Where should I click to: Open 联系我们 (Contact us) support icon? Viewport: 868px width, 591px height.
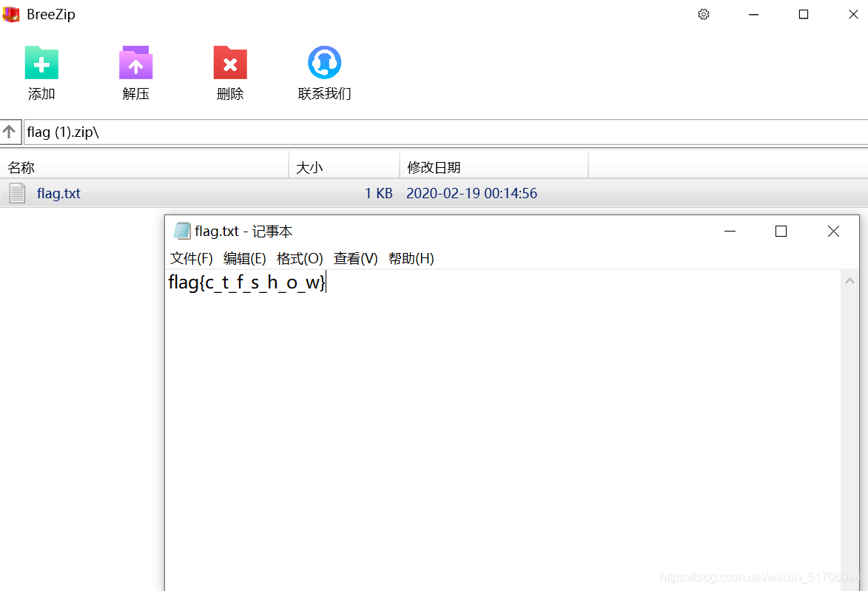[x=324, y=63]
